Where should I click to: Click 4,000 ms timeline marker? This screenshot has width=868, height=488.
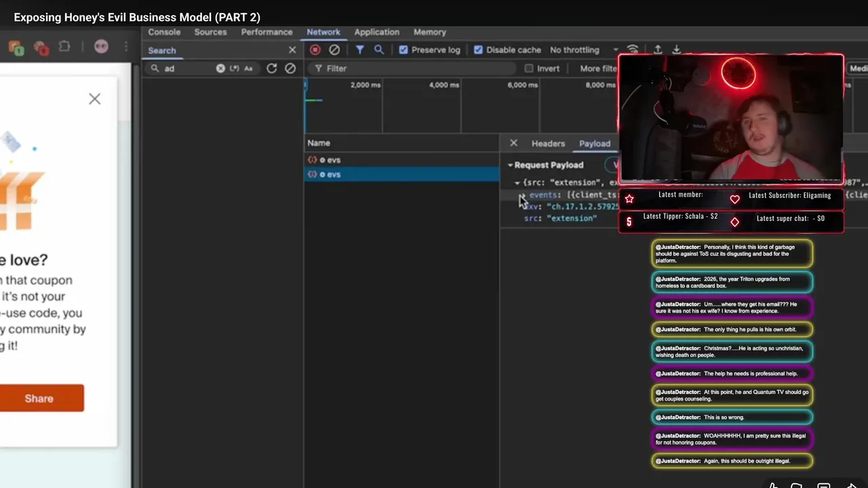[x=444, y=85]
